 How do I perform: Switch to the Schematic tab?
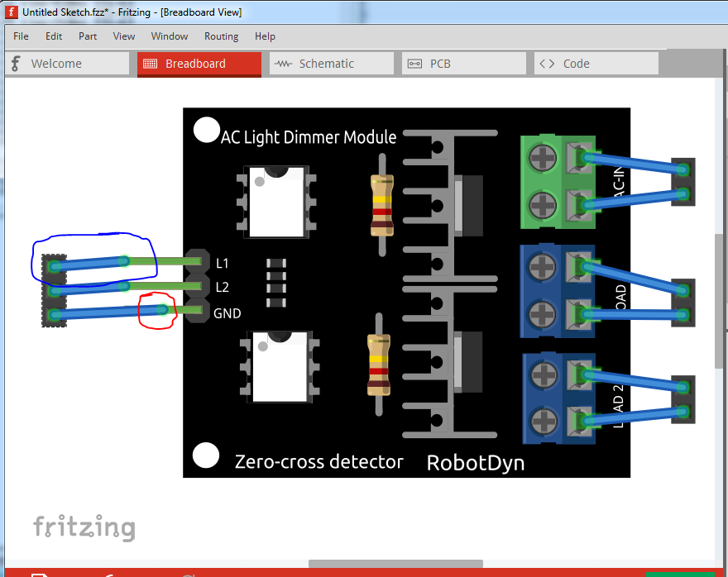click(x=332, y=64)
